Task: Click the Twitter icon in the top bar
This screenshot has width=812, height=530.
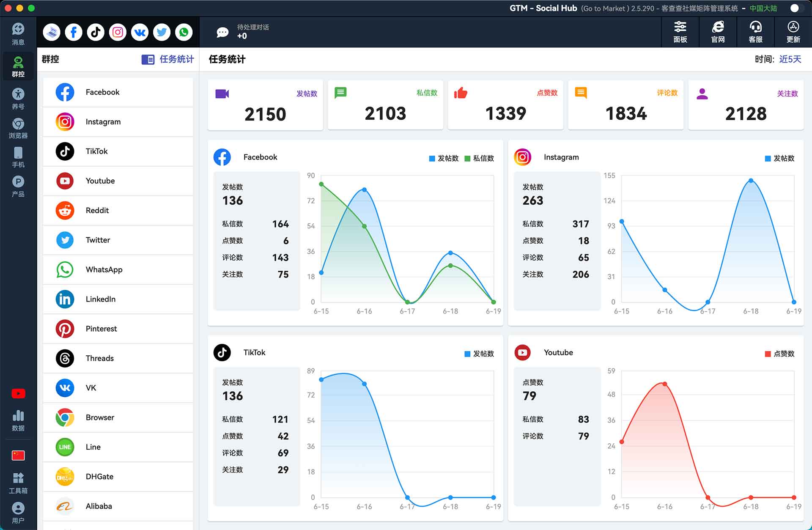Action: [162, 32]
